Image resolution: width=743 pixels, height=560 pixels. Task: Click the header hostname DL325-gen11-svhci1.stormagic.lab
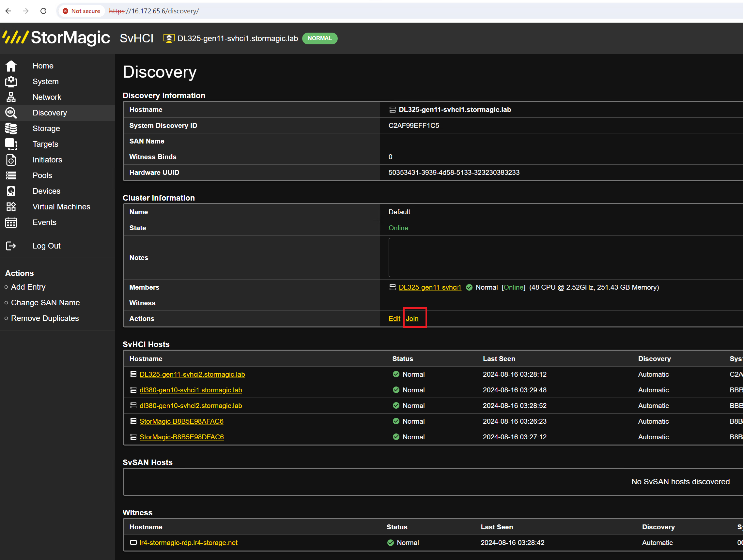click(x=238, y=38)
